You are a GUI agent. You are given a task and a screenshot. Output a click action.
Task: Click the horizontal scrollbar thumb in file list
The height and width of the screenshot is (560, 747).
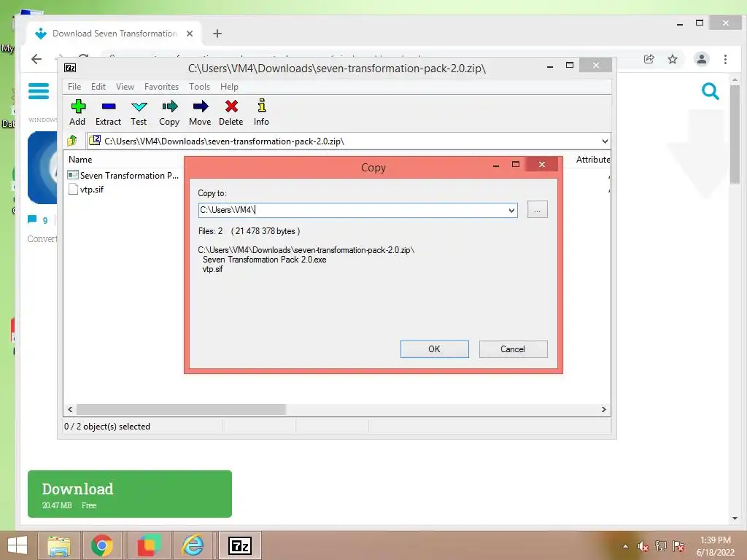(181, 409)
